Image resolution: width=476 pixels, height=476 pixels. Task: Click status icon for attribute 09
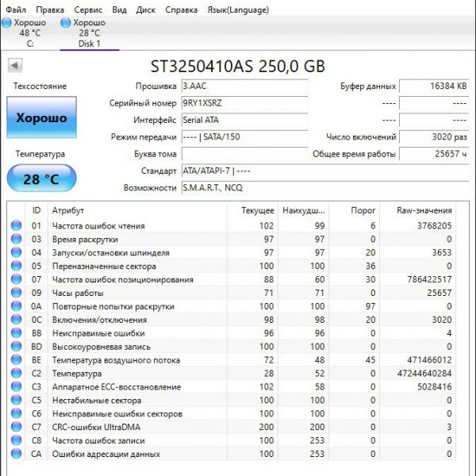(x=16, y=293)
